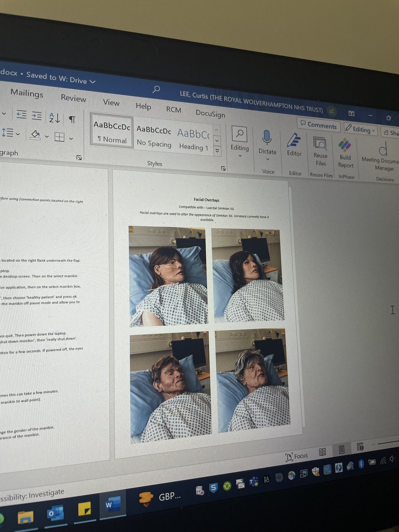
Task: Decrease the paragraph indent
Action: click(21, 114)
